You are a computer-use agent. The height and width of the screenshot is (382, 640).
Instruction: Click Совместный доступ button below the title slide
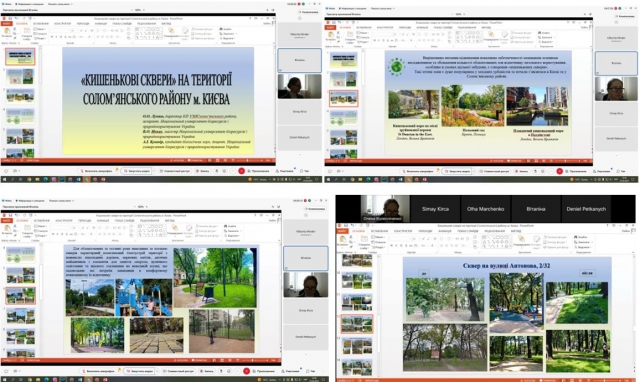(x=175, y=171)
